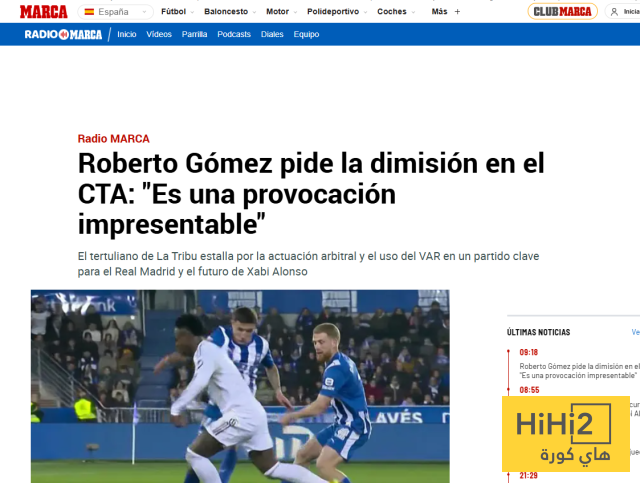The width and height of the screenshot is (640, 483).
Task: Click the red Radio MARCA category link
Action: click(113, 139)
